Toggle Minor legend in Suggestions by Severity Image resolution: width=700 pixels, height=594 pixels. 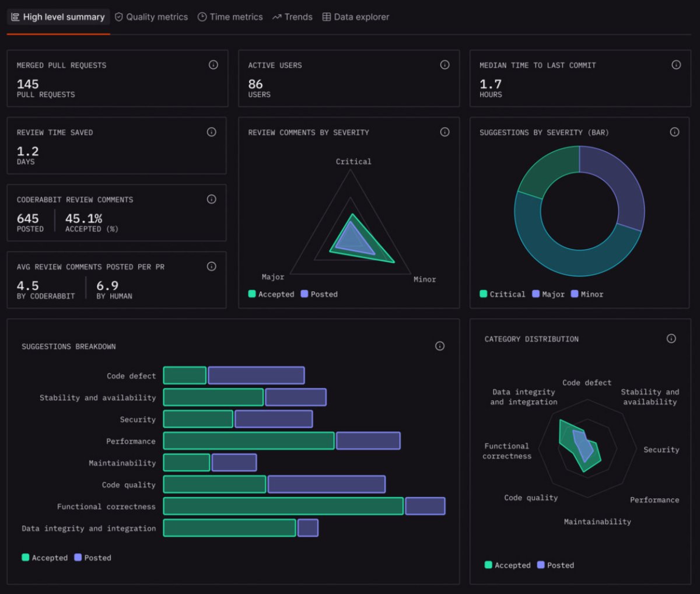coord(587,294)
